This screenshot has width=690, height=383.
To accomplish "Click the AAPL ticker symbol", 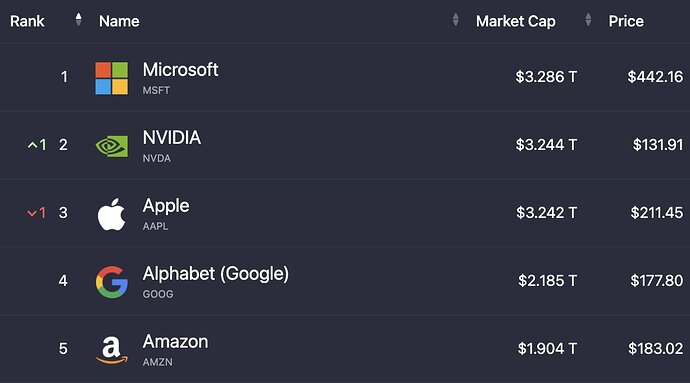I will pos(155,226).
